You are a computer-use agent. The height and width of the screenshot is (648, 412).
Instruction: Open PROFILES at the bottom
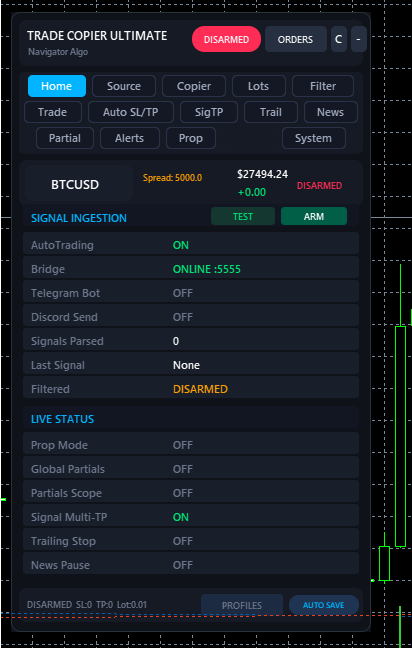pos(242,605)
